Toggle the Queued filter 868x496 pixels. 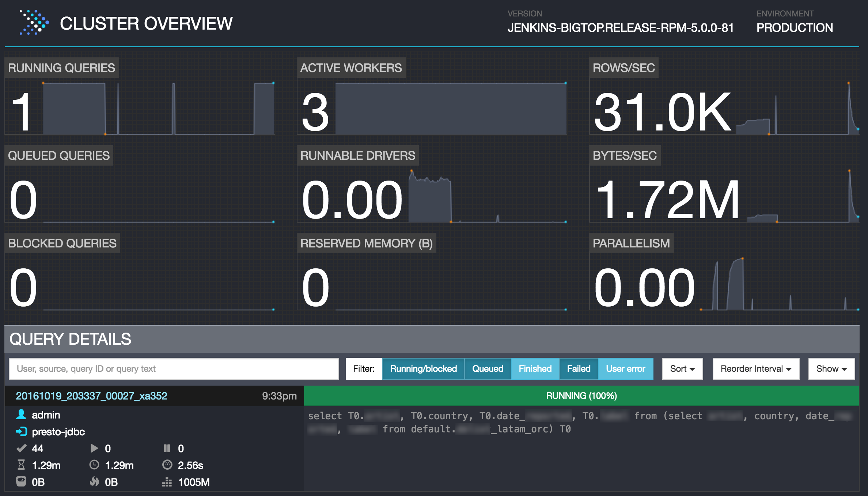[x=488, y=369]
